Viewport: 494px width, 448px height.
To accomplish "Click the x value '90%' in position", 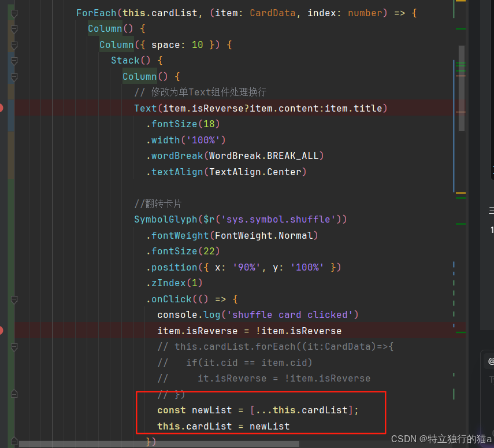I will click(x=247, y=267).
